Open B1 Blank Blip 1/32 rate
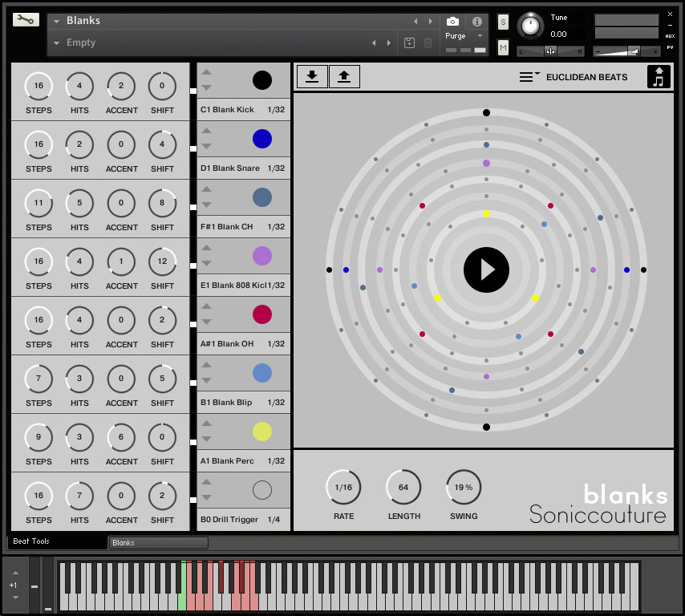The height and width of the screenshot is (616, 685). (x=276, y=403)
